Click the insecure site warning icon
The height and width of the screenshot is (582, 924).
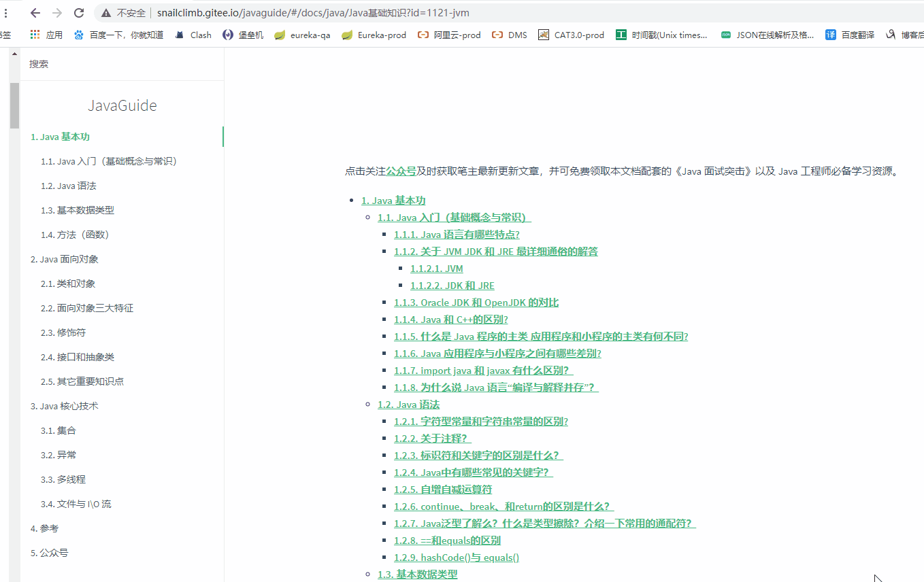pyautogui.click(x=105, y=13)
